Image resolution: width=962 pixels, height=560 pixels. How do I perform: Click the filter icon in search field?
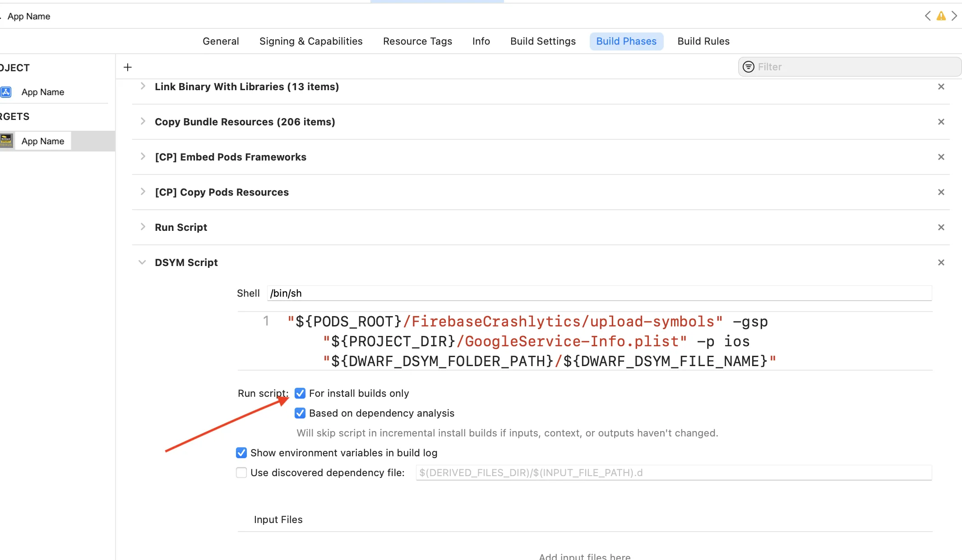coord(749,67)
